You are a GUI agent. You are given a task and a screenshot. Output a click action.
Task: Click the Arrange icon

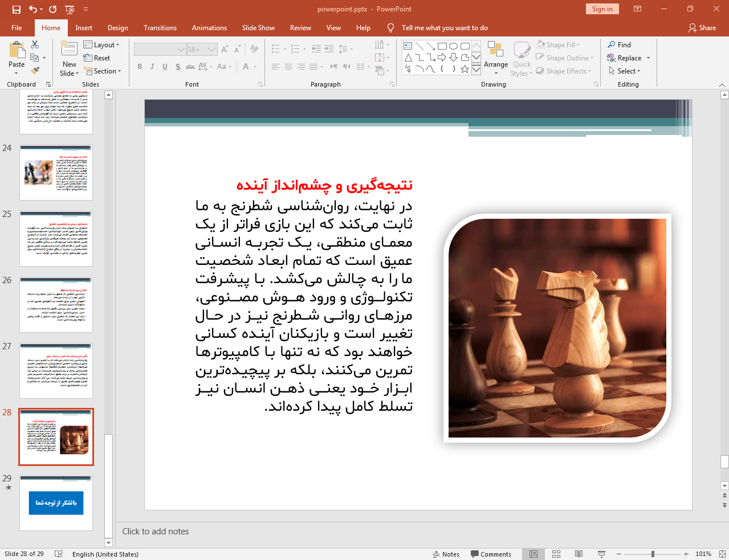pyautogui.click(x=495, y=50)
